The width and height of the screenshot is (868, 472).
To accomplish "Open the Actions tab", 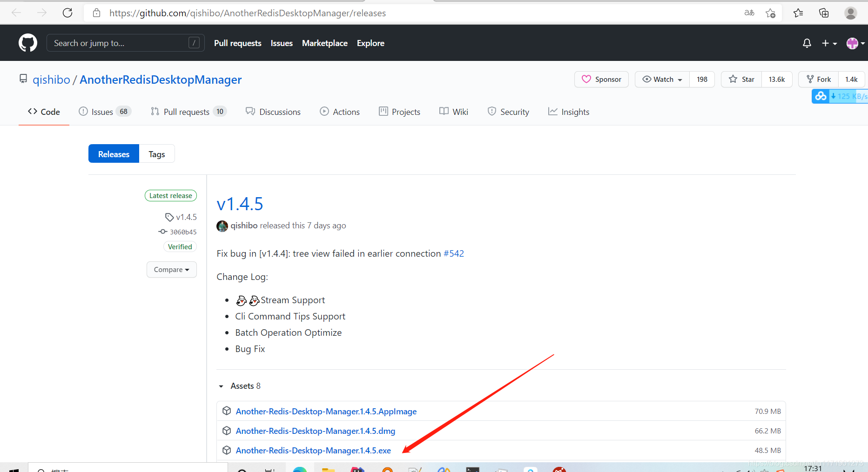I will click(340, 112).
